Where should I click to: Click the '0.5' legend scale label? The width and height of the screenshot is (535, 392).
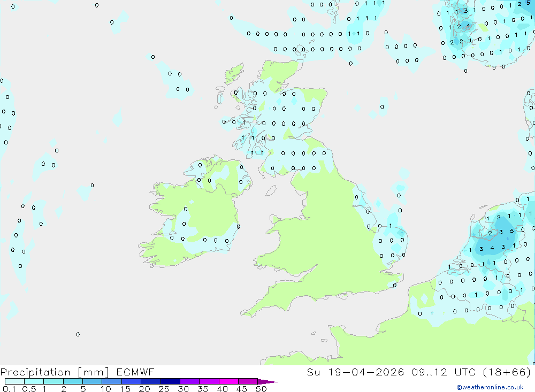point(29,389)
